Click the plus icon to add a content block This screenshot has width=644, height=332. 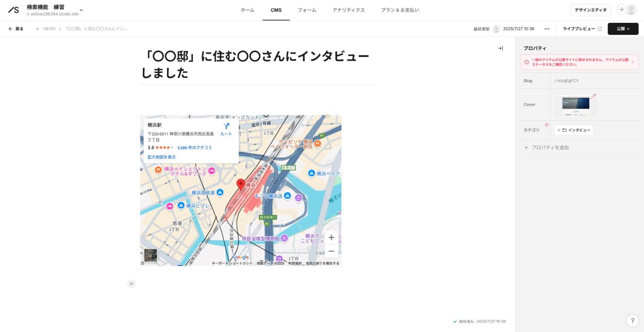[131, 283]
